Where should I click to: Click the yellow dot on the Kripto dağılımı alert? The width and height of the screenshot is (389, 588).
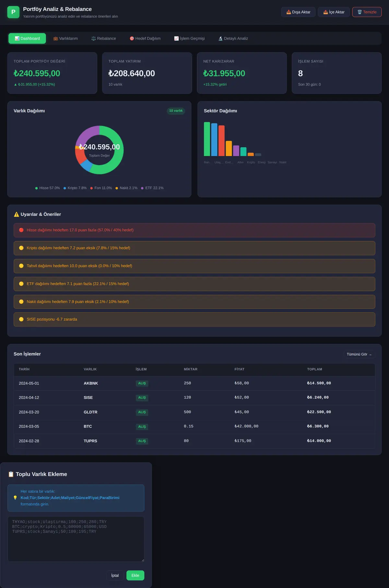21,248
